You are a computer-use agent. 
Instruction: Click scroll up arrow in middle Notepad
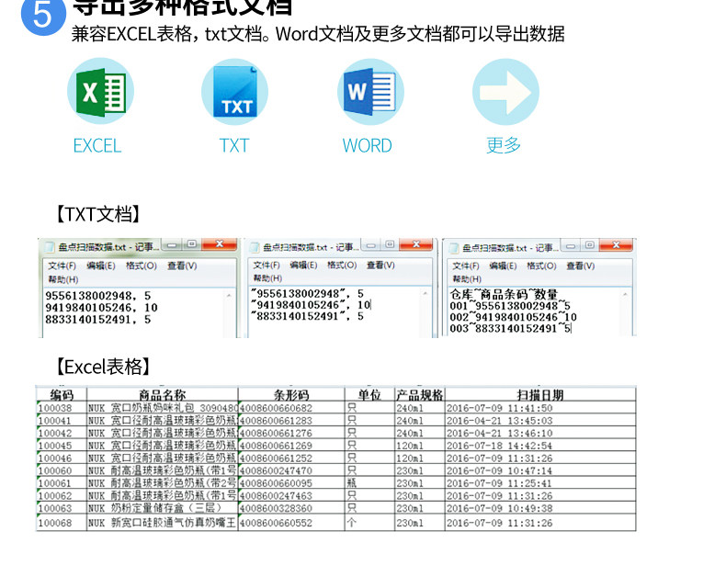(x=425, y=293)
